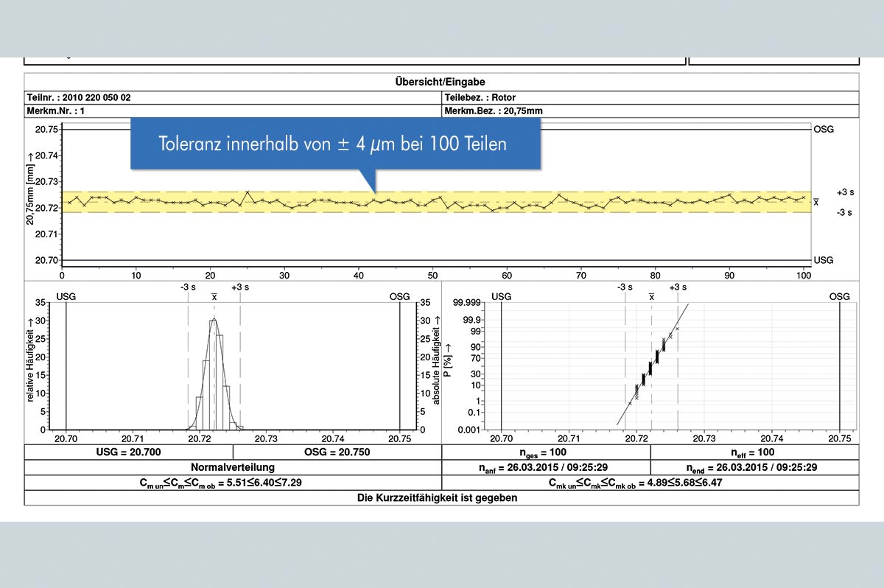Click the n_ges = 100 cell
This screenshot has width=884, height=588.
[546, 452]
